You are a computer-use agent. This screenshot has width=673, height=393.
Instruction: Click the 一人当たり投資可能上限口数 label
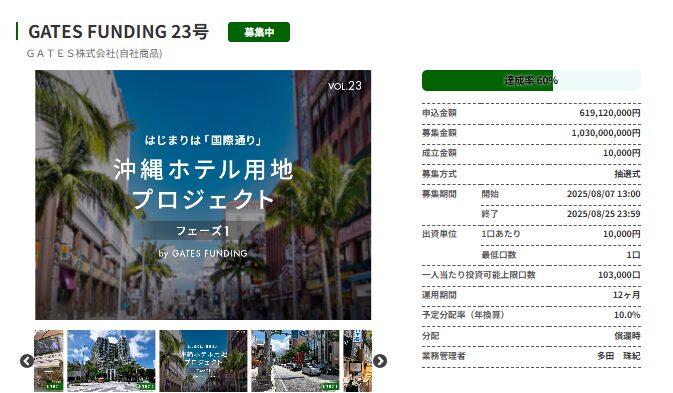coord(479,275)
